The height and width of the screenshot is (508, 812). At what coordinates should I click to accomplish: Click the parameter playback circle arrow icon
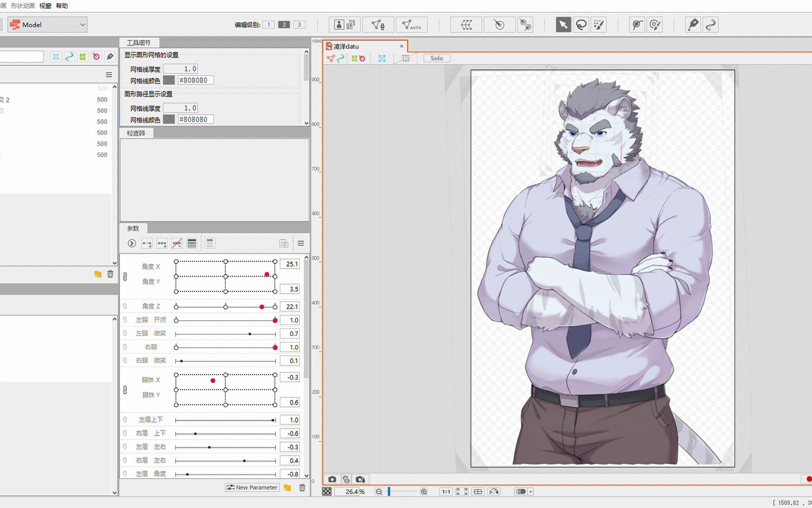(x=132, y=243)
